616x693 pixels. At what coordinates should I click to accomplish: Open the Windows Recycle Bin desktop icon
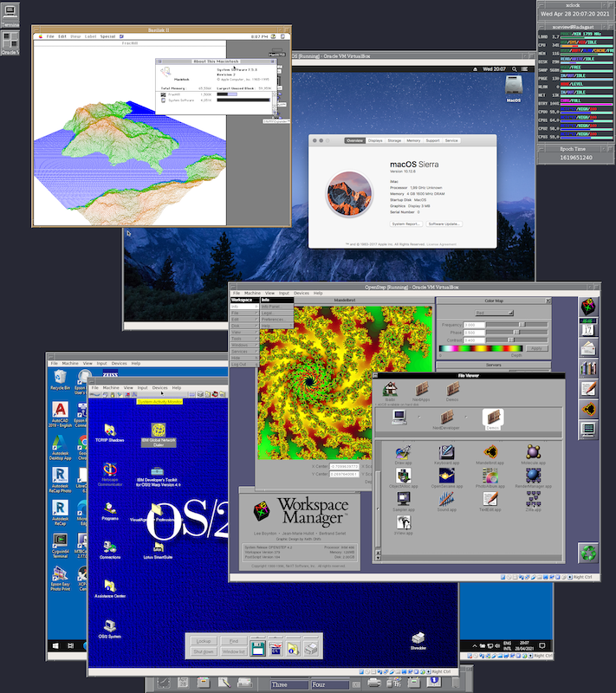(59, 378)
